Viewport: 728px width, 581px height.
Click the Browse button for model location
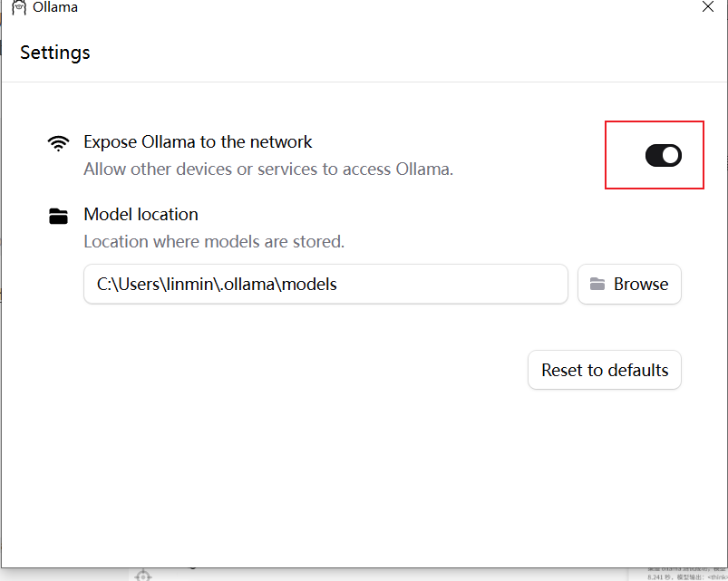tap(629, 284)
